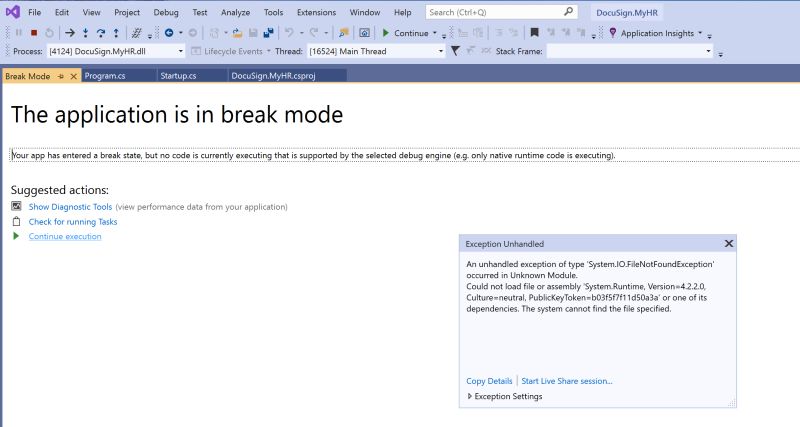
Task: Open the Edit menu
Action: [62, 12]
